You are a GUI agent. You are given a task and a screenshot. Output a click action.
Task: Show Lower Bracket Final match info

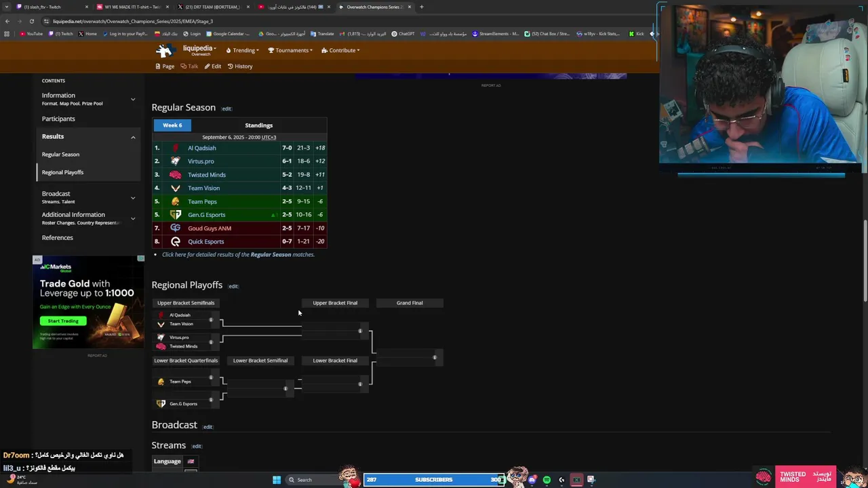coord(360,384)
